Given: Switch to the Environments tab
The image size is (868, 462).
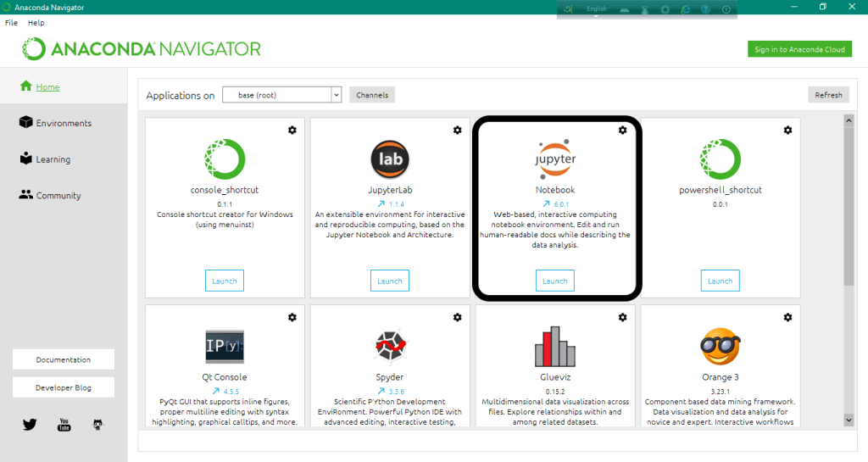Looking at the screenshot, I should coord(63,123).
